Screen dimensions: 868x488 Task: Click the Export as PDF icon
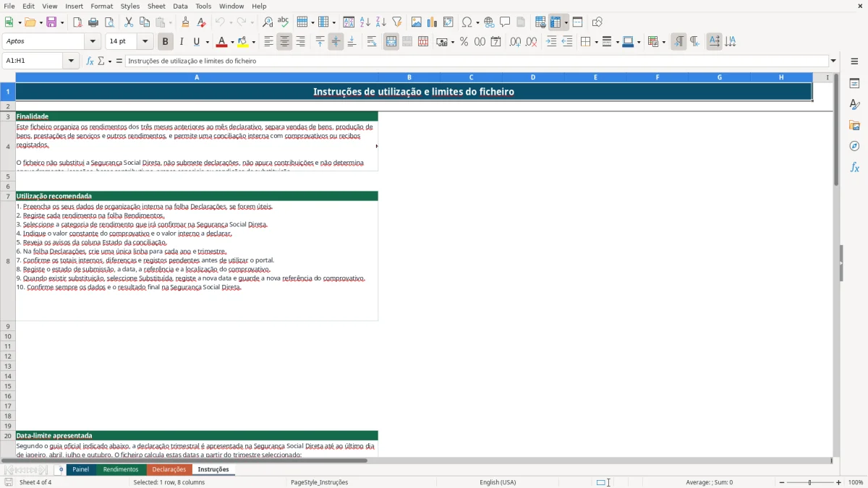pos(77,22)
